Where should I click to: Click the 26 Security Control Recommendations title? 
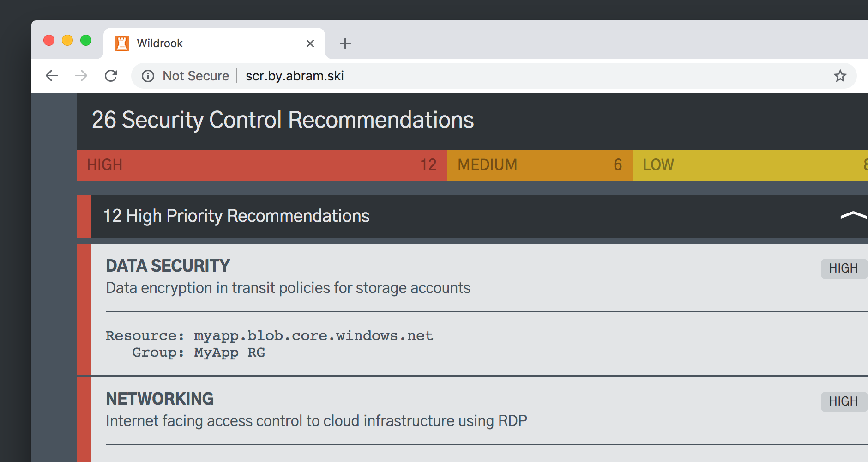pos(283,120)
